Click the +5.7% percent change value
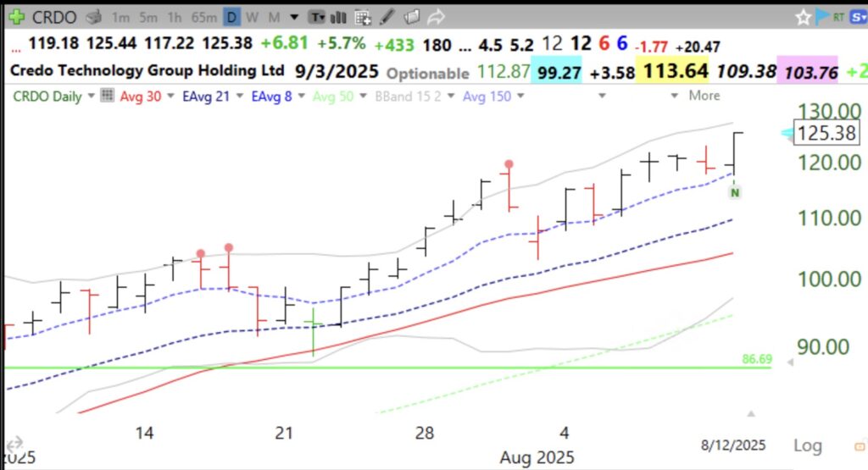The image size is (868, 470). 341,43
